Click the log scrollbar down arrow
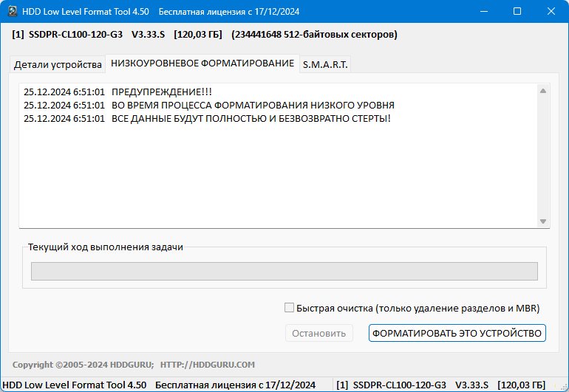The height and width of the screenshot is (392, 569). coord(543,221)
